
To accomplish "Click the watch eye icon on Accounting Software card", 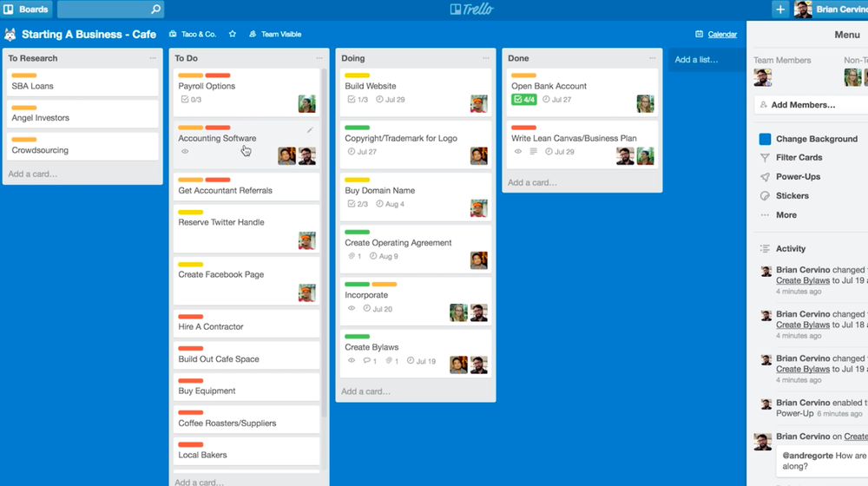I will [185, 152].
